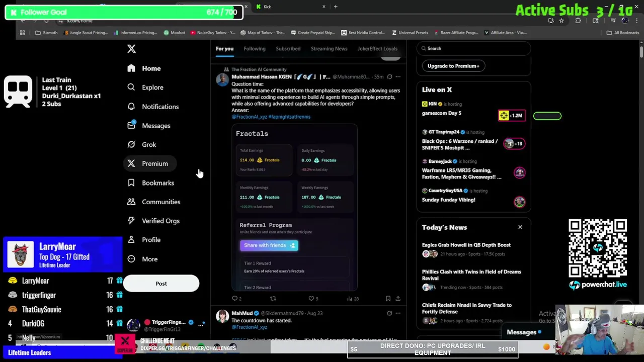Viewport: 644px width, 362px height.
Task: Open Black Ops 6 Warzone live stream
Action: [x=473, y=141]
